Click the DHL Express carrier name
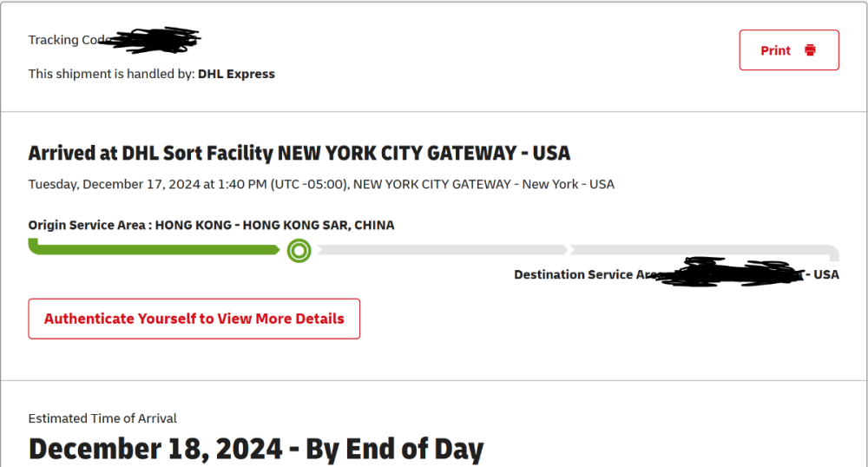Viewport: 868px width, 467px height. (x=236, y=74)
